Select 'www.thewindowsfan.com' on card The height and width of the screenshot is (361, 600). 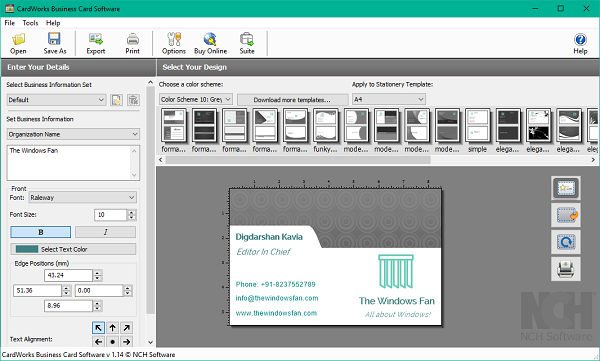(276, 313)
